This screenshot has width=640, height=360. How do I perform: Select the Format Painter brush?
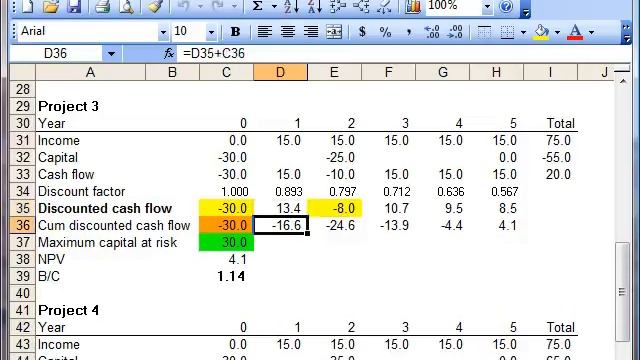click(x=155, y=6)
